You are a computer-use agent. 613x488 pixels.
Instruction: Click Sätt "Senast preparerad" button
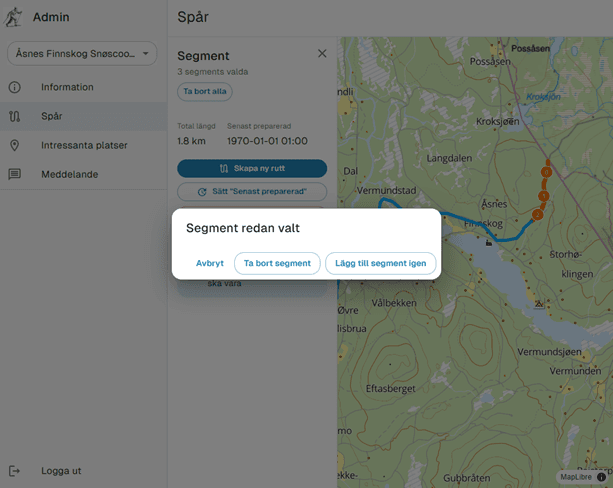[x=252, y=191]
